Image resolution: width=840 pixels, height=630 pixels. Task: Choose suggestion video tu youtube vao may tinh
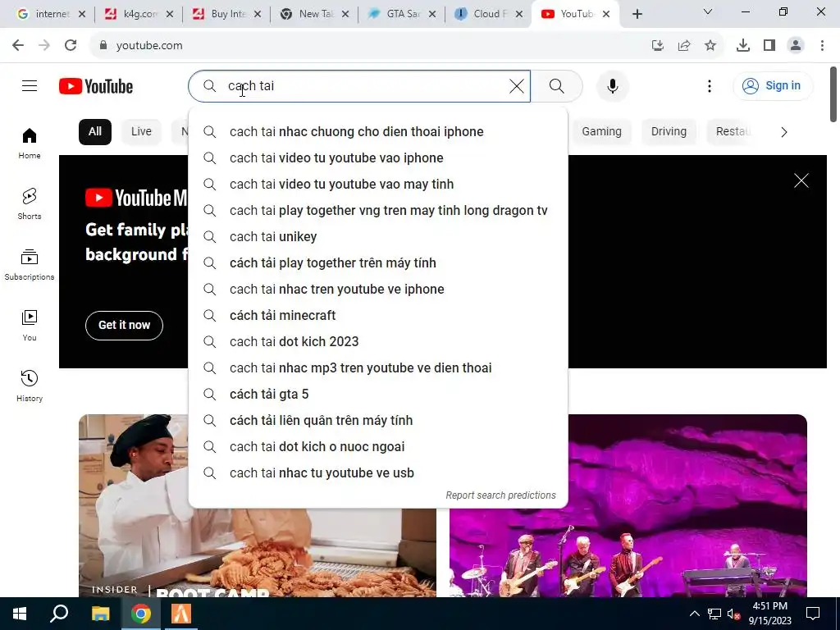(378, 185)
